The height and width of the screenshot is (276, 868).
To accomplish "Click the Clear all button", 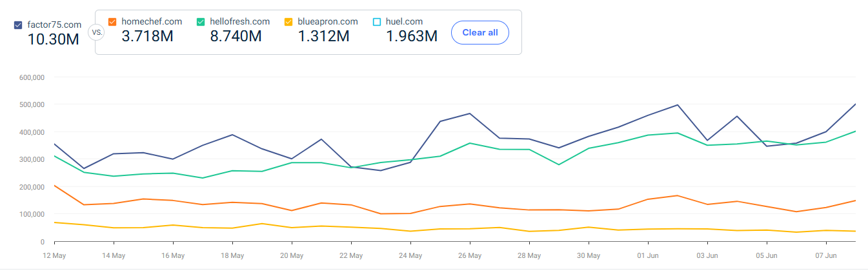I will pos(479,32).
